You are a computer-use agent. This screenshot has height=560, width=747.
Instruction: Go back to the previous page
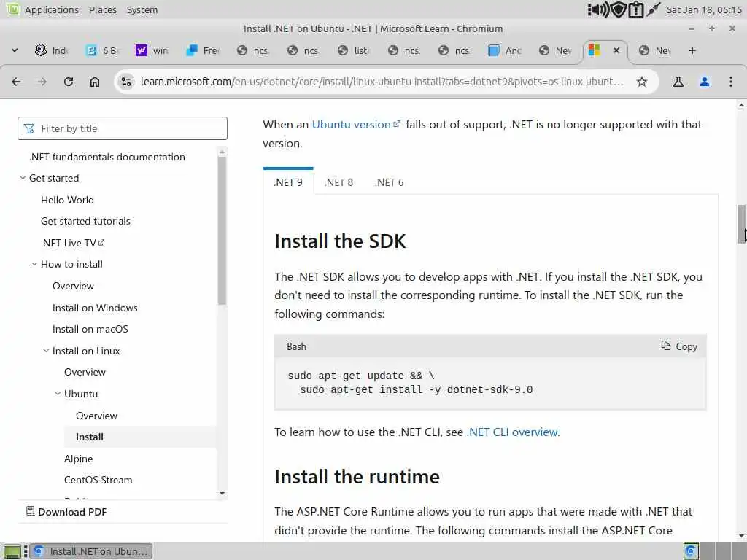[16, 82]
